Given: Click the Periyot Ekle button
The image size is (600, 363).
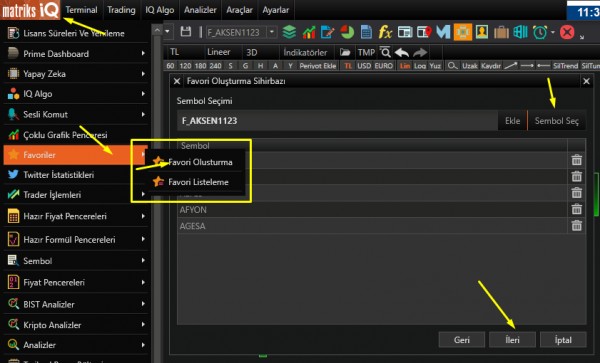Looking at the screenshot, I should (x=318, y=66).
